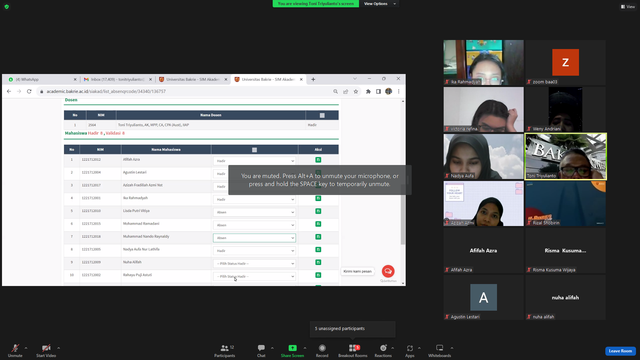Viewport: 640px width, 360px height.
Task: Click the red chat bubble widget on webpage
Action: pyautogui.click(x=388, y=271)
